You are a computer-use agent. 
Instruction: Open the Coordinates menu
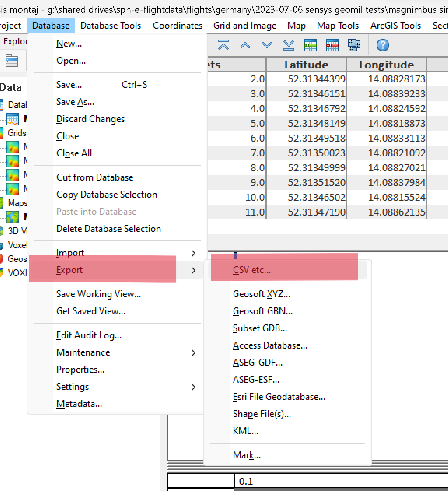pyautogui.click(x=178, y=26)
